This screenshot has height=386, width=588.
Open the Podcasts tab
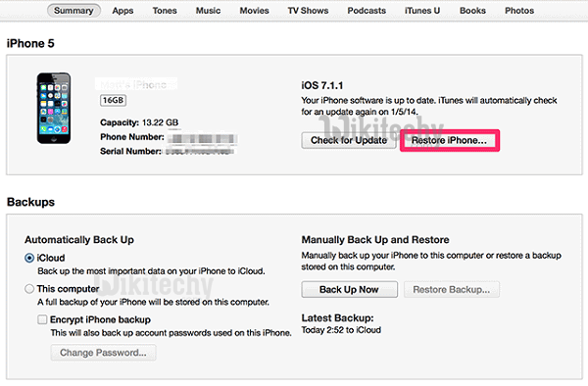point(367,11)
